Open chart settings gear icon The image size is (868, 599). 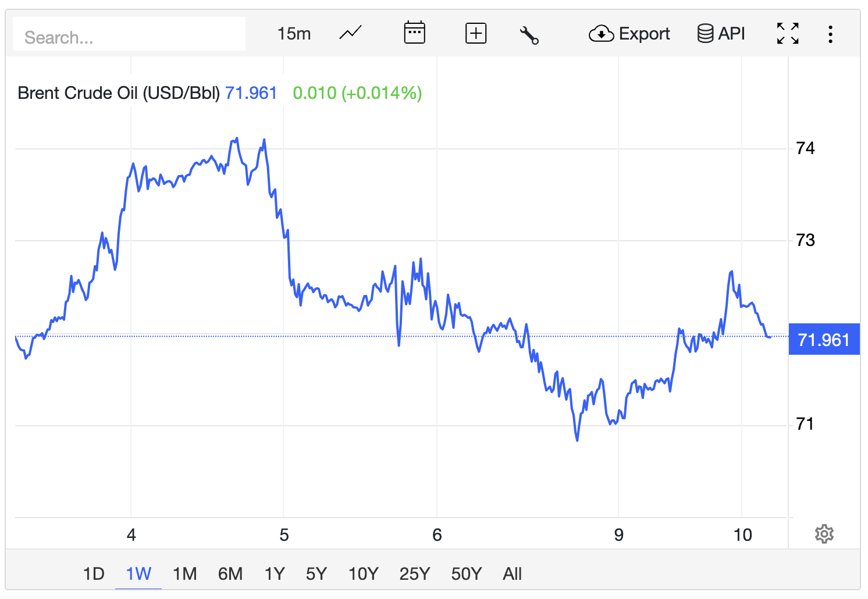(824, 534)
